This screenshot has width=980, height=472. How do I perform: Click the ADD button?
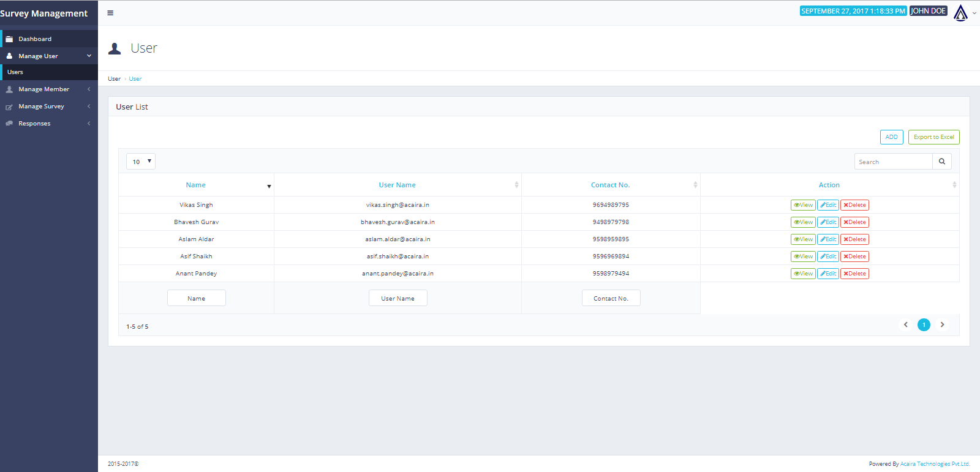tap(891, 137)
